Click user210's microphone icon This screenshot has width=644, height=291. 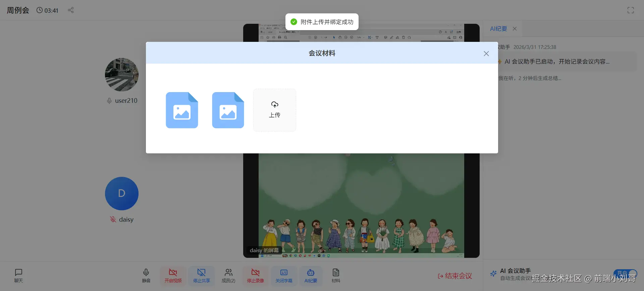coord(109,101)
